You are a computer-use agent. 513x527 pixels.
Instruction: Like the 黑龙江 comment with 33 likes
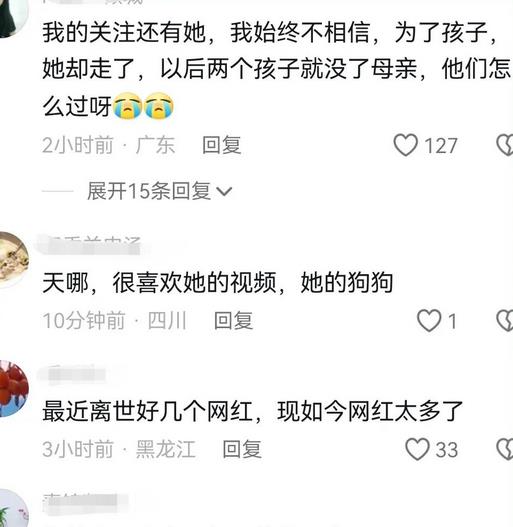coord(417,449)
